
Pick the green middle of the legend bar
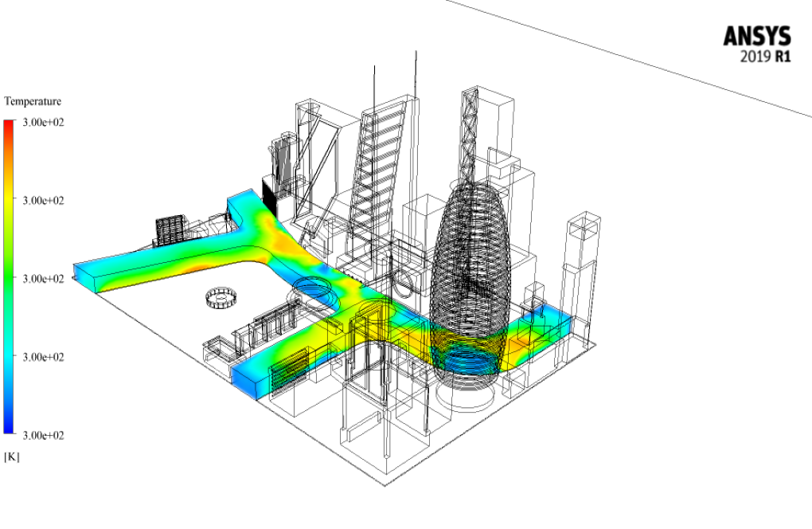tap(9, 279)
